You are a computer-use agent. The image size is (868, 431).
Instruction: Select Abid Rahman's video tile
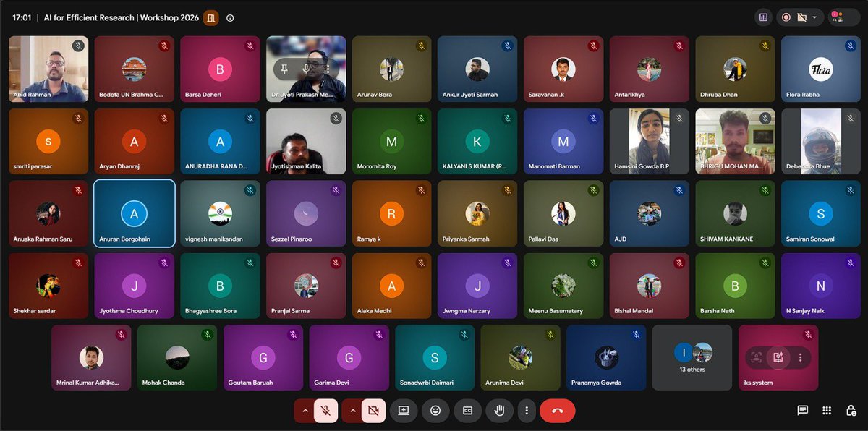[x=48, y=69]
